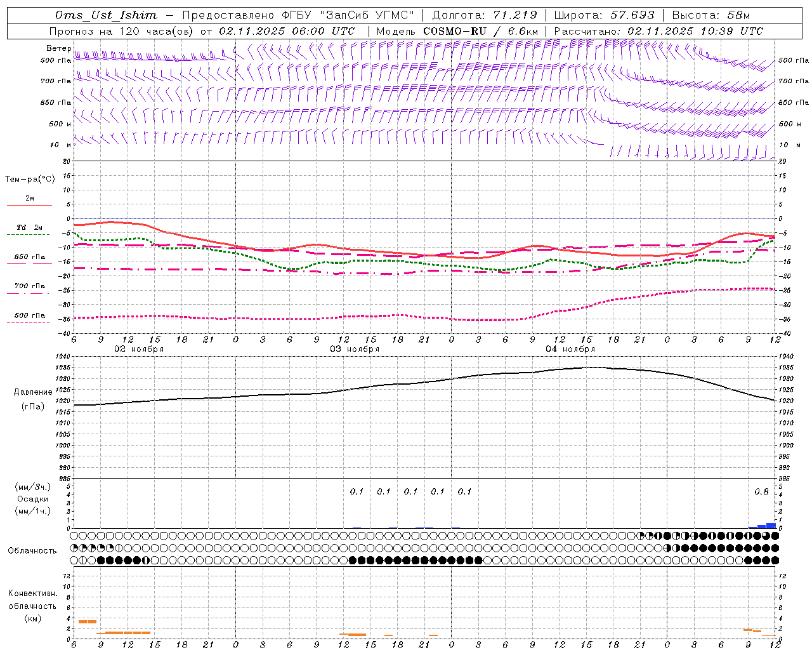Click the Td 2м legend label
This screenshot has height=650, width=812.
pos(30,227)
